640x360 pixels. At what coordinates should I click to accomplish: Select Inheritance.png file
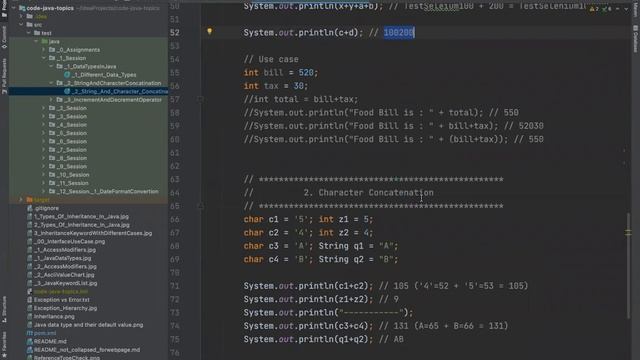pos(51,316)
